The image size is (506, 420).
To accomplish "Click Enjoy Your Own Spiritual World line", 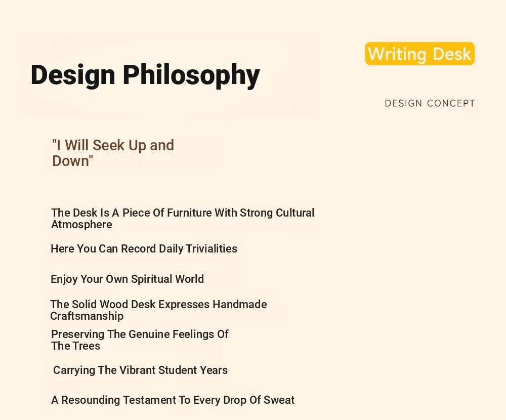I will pyautogui.click(x=127, y=279).
